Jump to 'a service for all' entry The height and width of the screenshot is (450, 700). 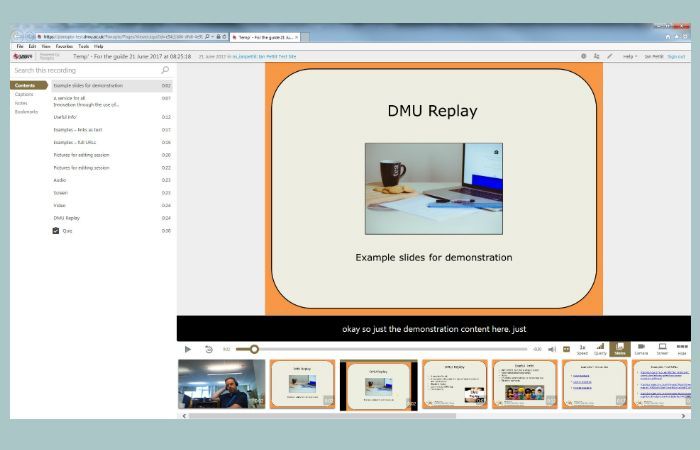[112, 101]
